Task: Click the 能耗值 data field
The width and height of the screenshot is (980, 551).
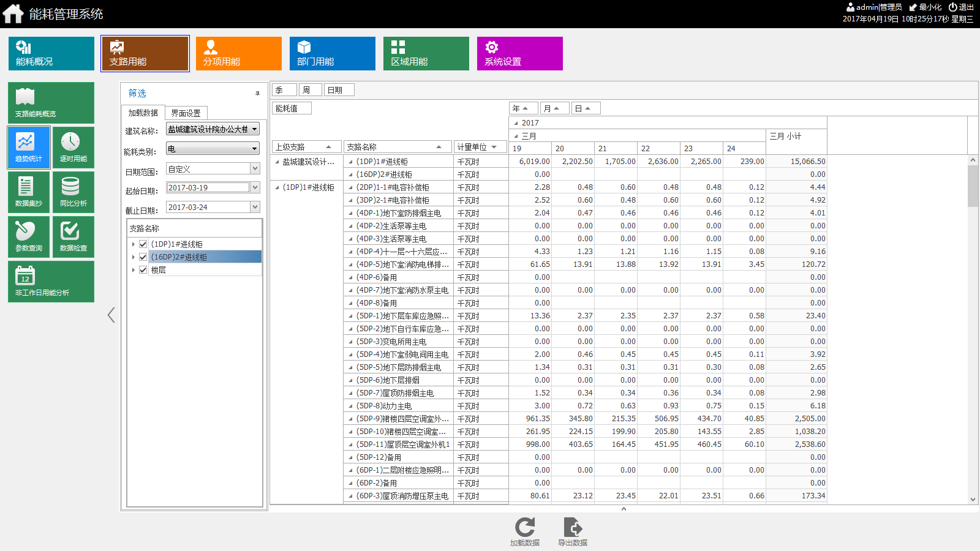Action: tap(292, 108)
